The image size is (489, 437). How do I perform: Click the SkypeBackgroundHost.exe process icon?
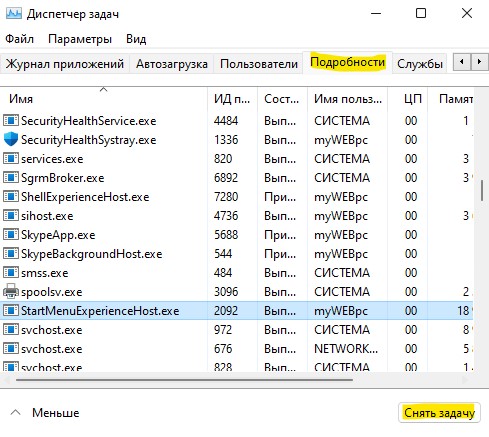[11, 253]
